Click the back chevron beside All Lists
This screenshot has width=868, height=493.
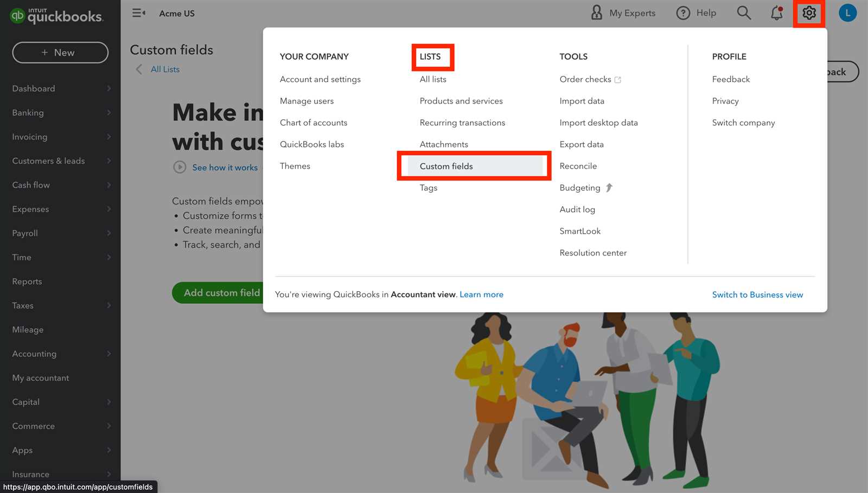[x=139, y=69]
